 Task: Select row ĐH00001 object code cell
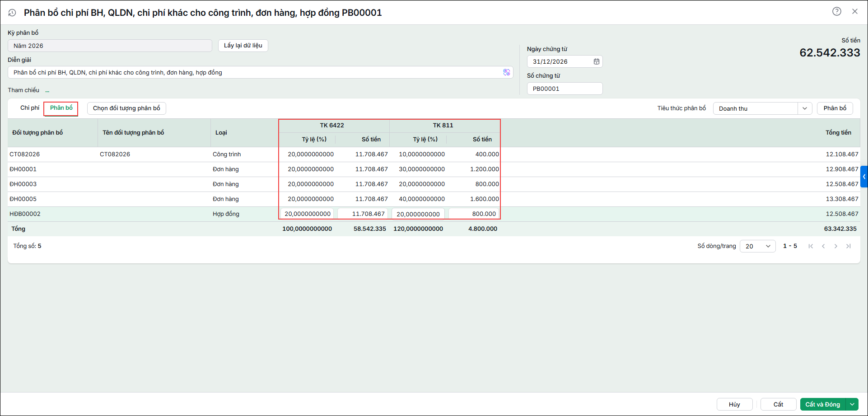pos(23,169)
